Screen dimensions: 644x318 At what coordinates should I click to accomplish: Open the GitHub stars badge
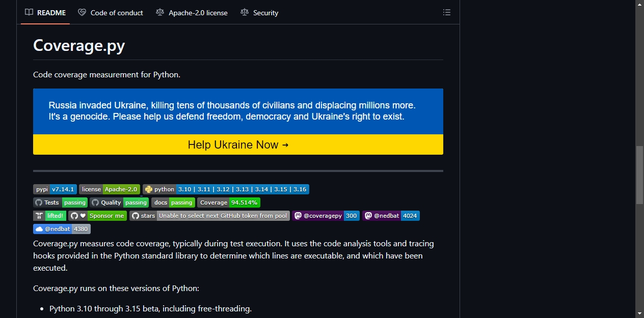[209, 216]
